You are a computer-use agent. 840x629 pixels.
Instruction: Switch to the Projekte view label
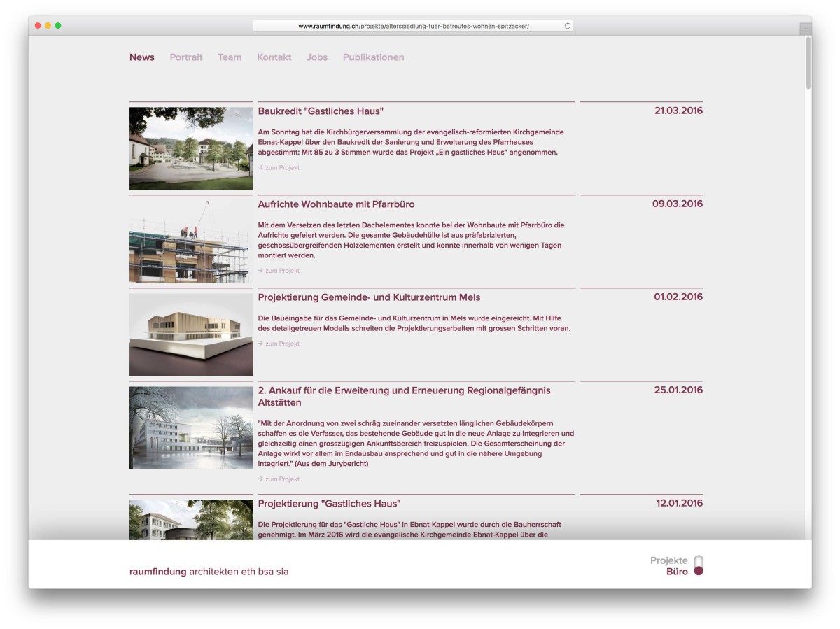tap(668, 560)
